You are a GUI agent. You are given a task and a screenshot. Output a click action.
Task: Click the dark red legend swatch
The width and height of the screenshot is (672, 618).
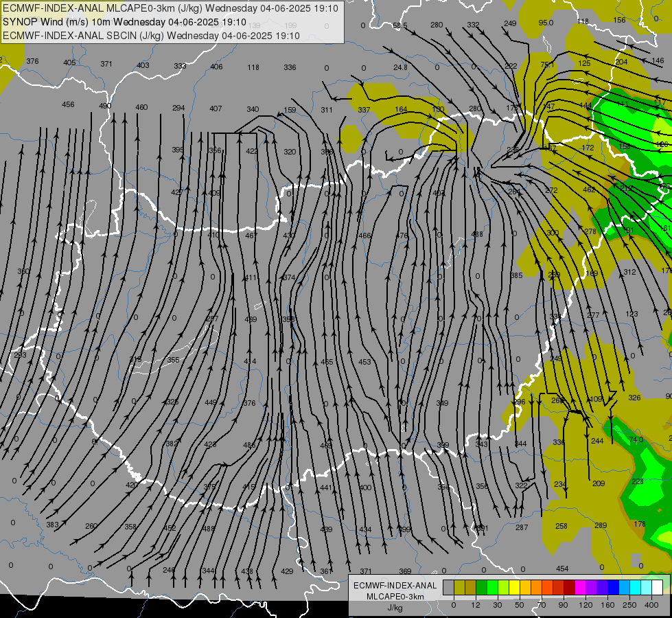click(x=570, y=587)
